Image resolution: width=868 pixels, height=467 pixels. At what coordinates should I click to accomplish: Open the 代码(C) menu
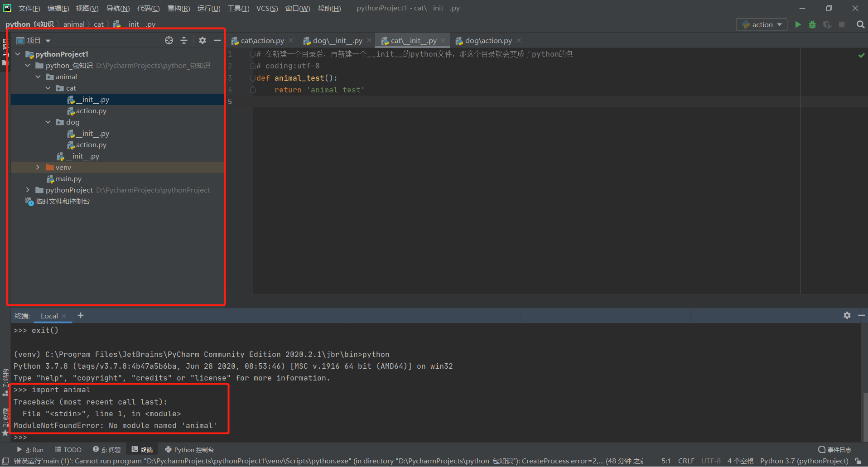click(149, 9)
